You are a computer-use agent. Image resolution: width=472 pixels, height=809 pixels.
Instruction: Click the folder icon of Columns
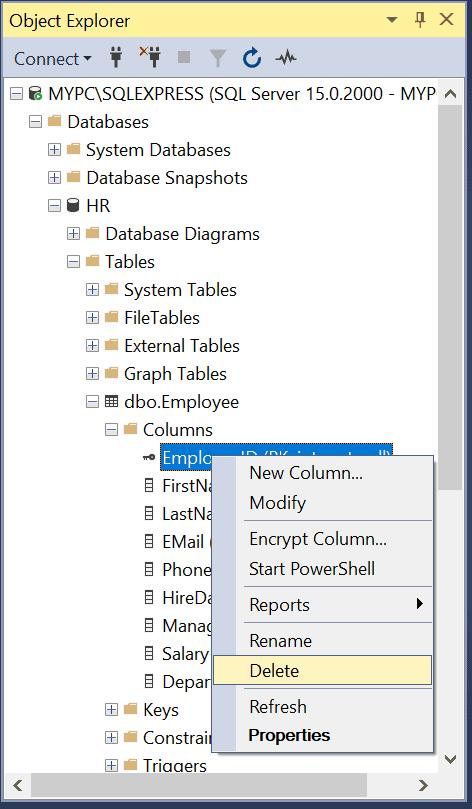tap(131, 429)
